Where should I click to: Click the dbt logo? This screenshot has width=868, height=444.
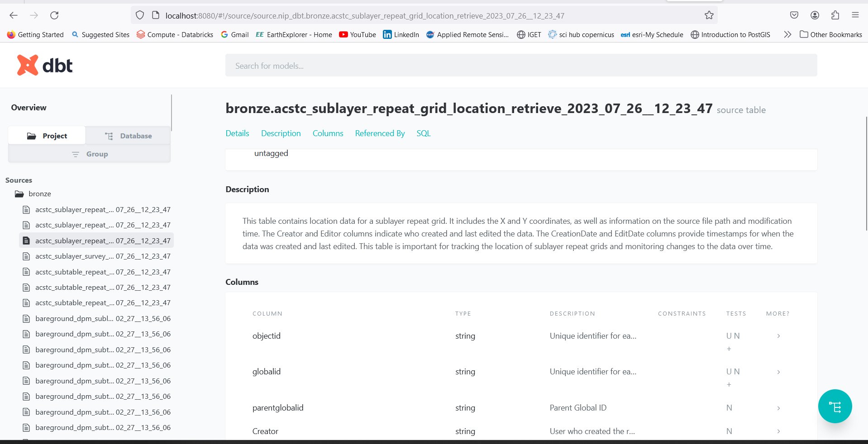click(x=45, y=66)
